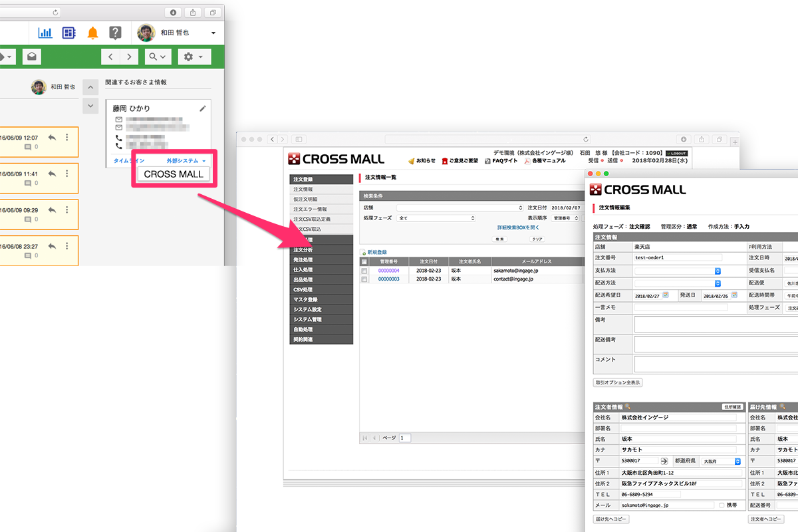Expand the 発注処理 menu section

click(321, 259)
